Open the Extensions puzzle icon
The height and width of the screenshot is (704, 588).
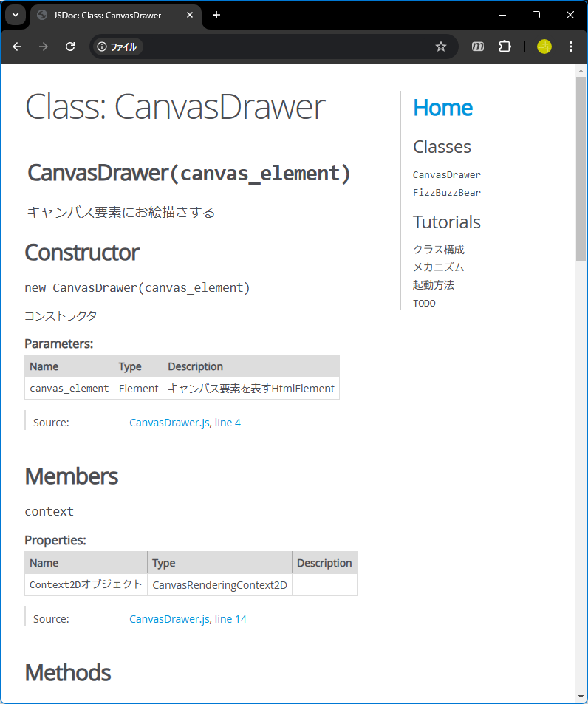click(x=505, y=47)
